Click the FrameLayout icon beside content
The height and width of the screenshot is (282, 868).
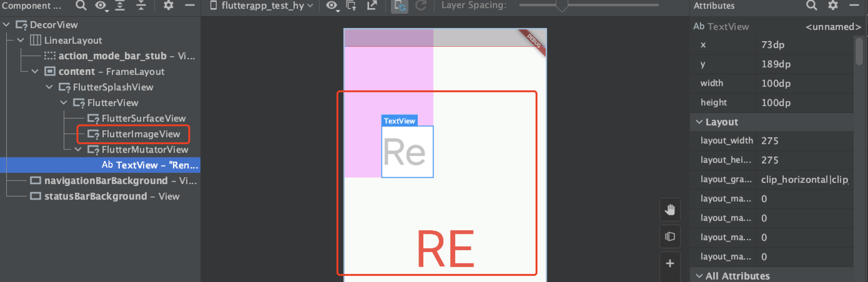click(x=50, y=71)
